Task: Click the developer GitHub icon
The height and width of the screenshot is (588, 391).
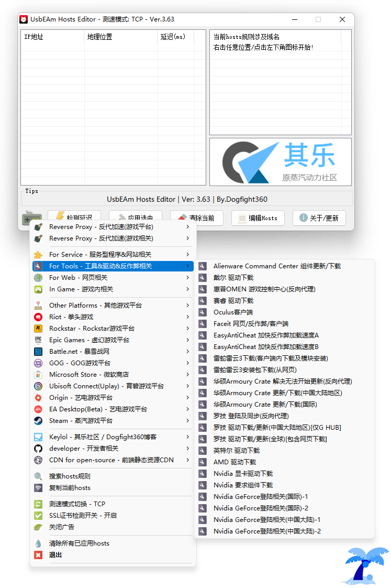Action: point(38,449)
